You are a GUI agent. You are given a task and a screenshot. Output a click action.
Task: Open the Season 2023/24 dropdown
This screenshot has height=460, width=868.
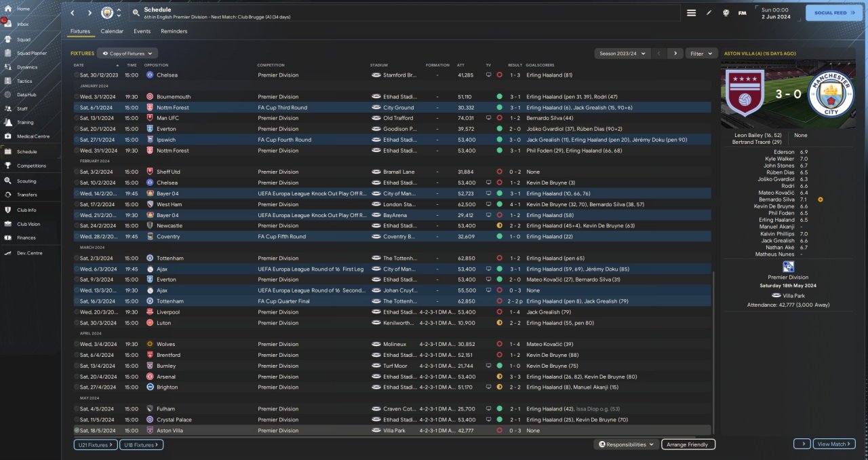click(623, 53)
